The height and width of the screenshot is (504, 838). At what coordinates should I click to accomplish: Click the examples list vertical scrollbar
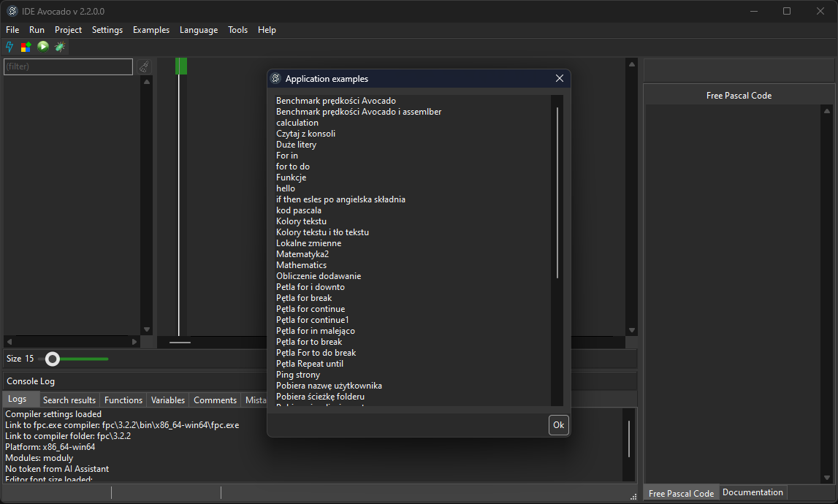click(557, 192)
